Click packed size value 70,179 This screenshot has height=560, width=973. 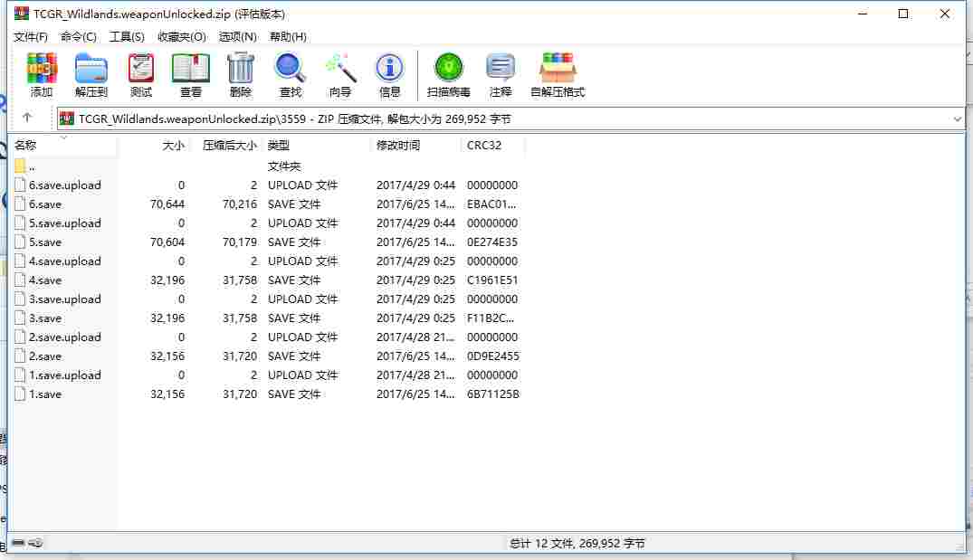[x=240, y=242]
